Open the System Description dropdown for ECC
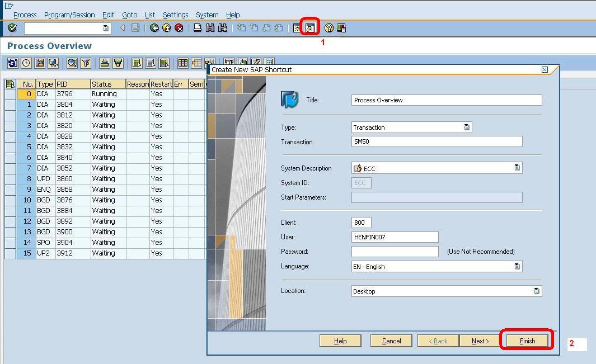Image resolution: width=596 pixels, height=364 pixels. pos(518,168)
